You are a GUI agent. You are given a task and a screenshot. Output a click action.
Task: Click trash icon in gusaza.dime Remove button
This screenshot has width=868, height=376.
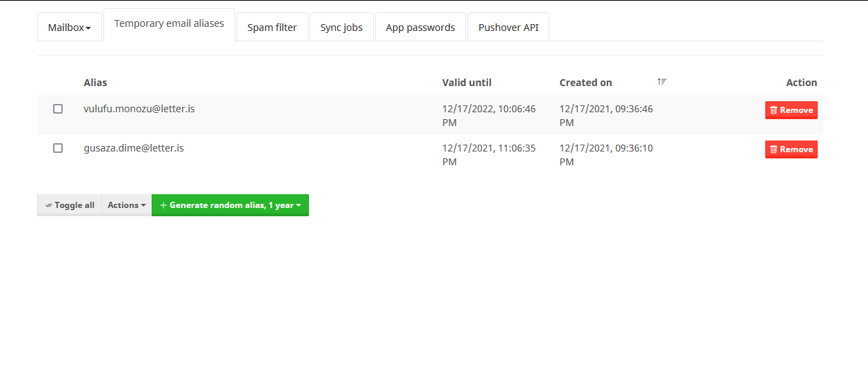(x=774, y=149)
